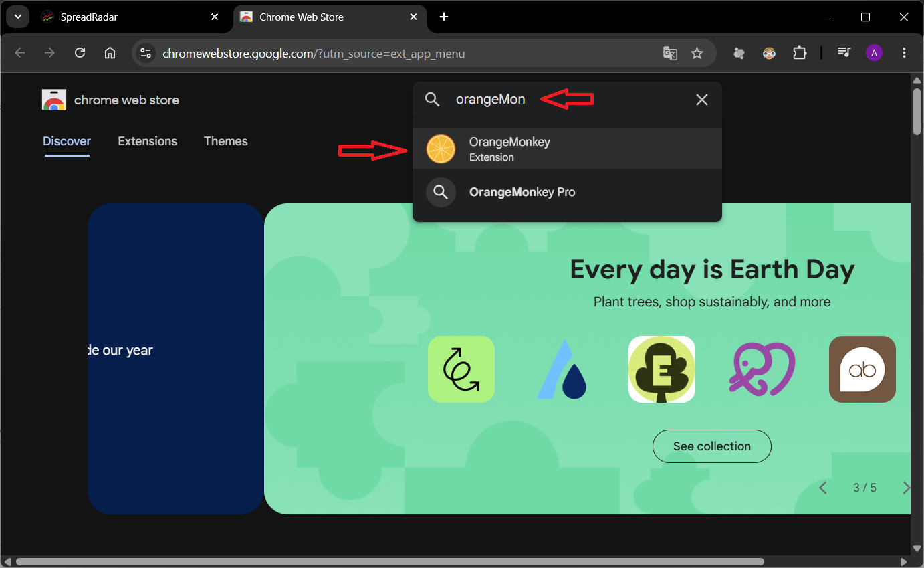This screenshot has width=924, height=568.
Task: Click horizontal scrollbar right arrow
Action: [904, 562]
